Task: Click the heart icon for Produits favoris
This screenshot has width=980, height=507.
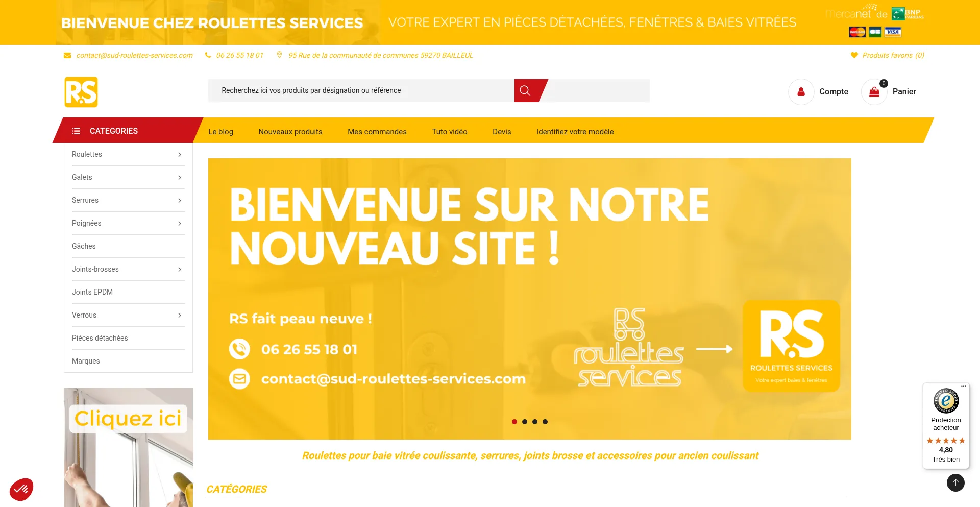Action: coord(854,55)
